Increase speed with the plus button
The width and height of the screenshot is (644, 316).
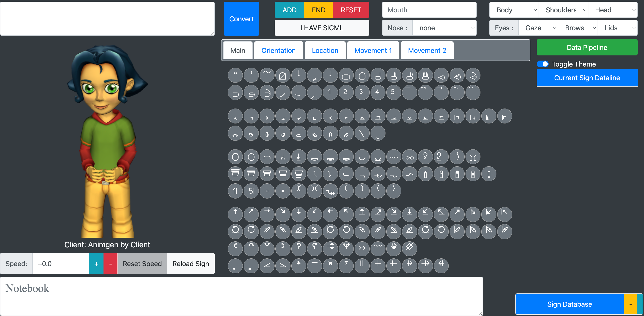pyautogui.click(x=96, y=264)
